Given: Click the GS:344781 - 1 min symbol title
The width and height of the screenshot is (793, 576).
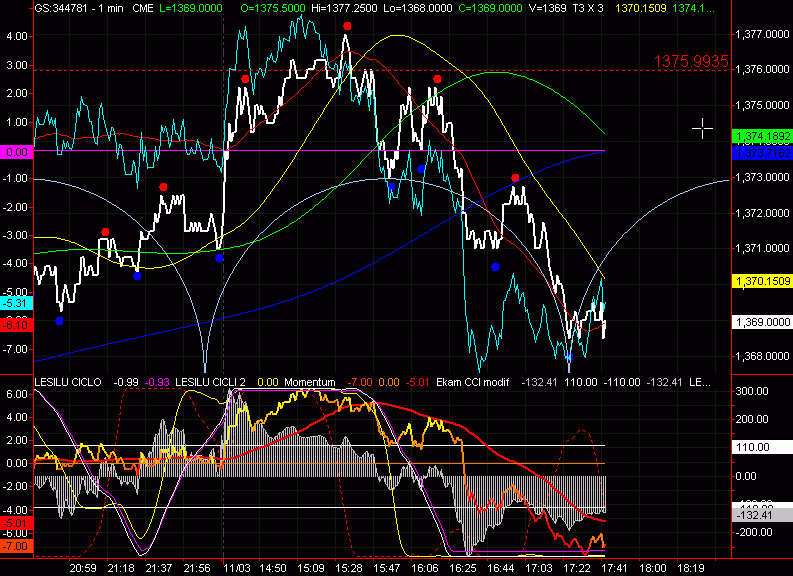Looking at the screenshot, I should pos(79,8).
